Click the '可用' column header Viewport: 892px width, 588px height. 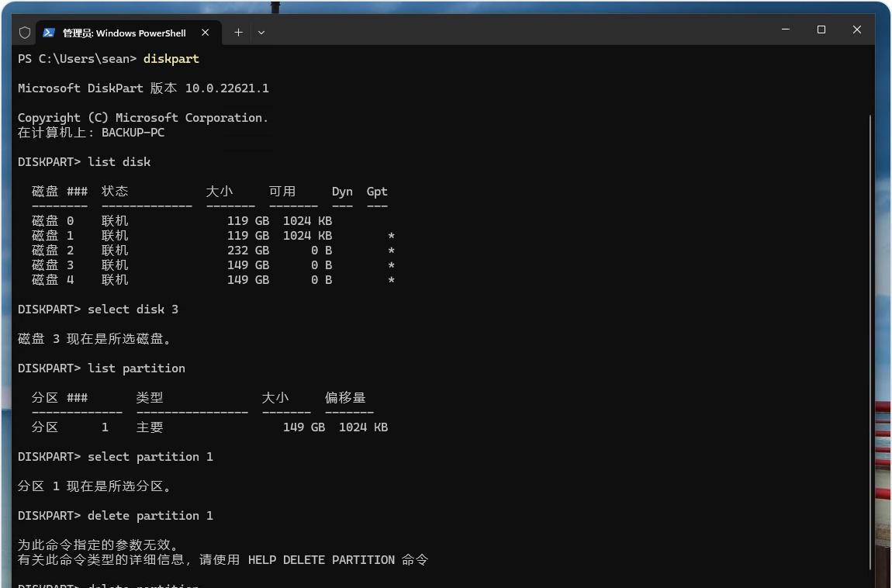coord(282,192)
